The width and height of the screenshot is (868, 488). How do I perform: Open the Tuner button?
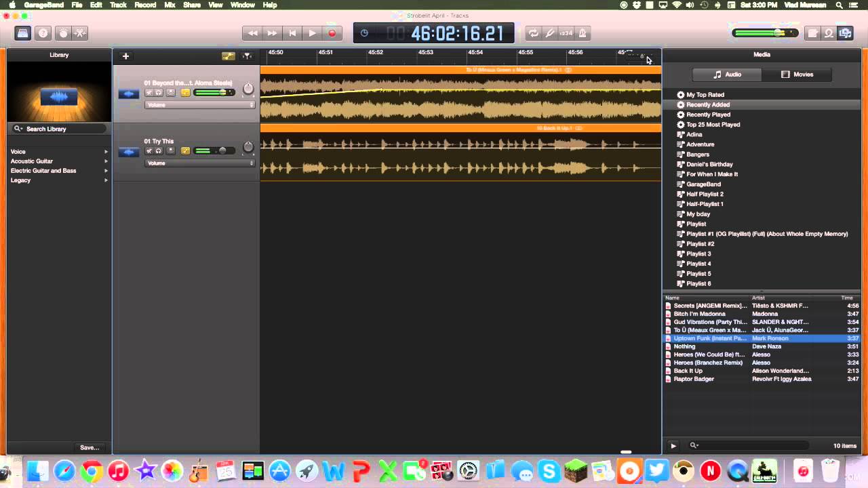(550, 33)
